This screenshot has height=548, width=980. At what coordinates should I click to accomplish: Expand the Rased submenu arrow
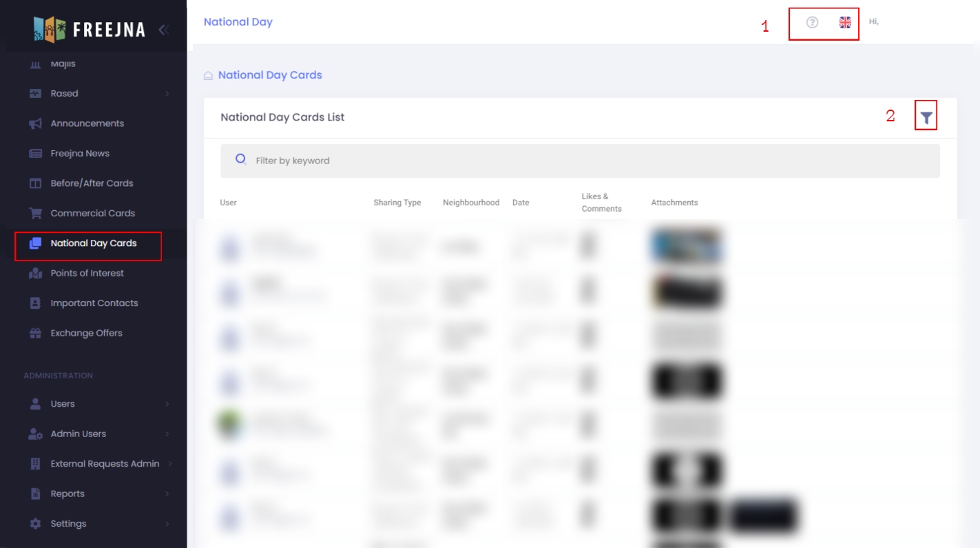coord(167,94)
